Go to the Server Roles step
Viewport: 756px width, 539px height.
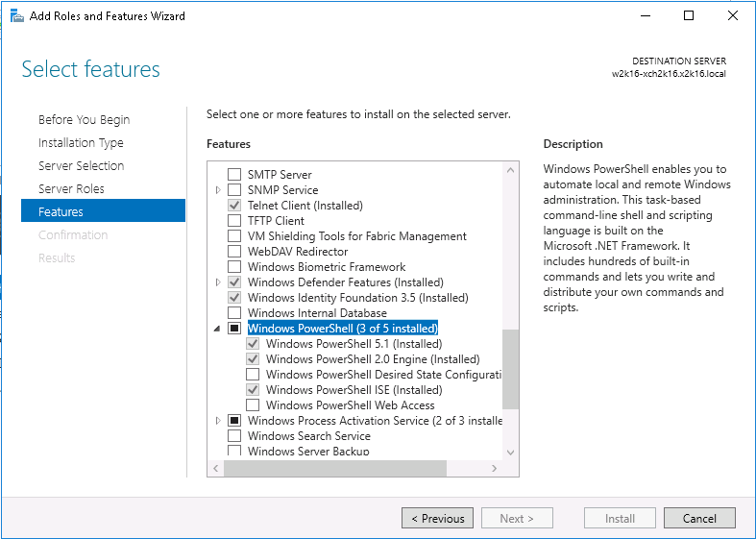(71, 188)
